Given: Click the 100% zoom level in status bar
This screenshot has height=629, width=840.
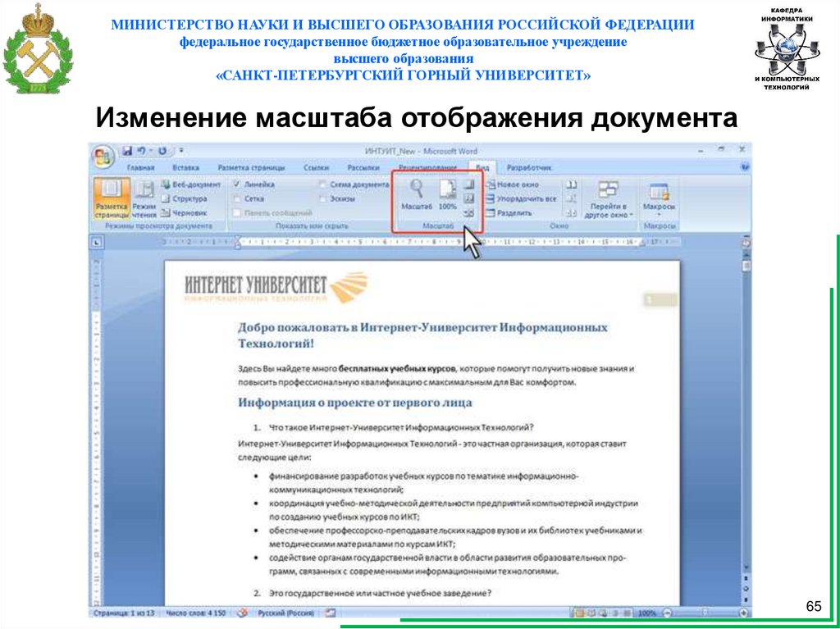Looking at the screenshot, I should point(647,613).
